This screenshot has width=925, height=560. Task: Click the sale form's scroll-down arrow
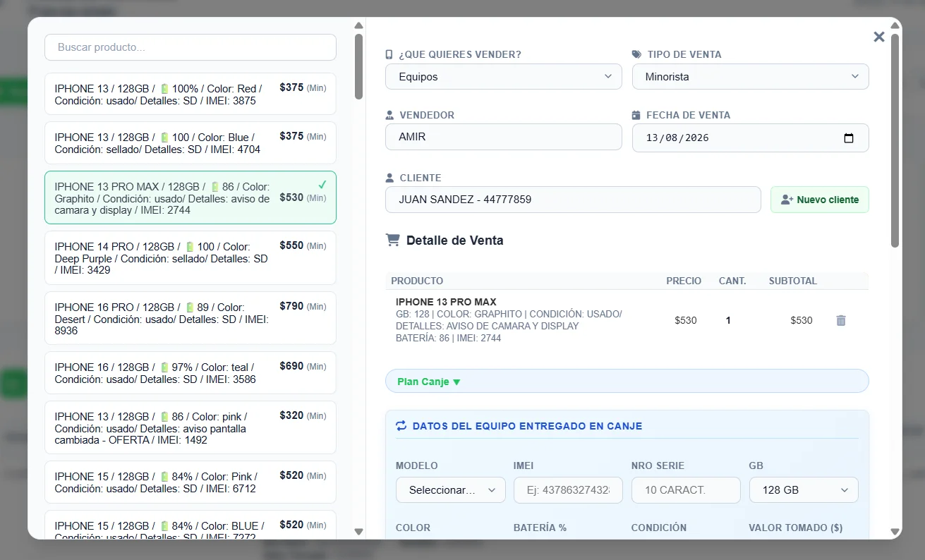pos(895,532)
